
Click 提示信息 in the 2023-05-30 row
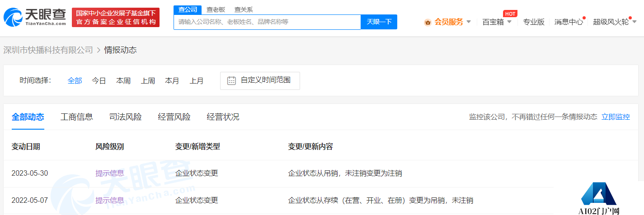(110, 173)
